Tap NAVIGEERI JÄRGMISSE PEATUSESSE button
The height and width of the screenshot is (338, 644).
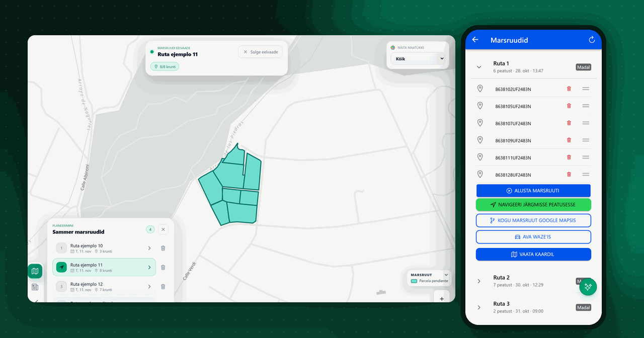tap(533, 205)
